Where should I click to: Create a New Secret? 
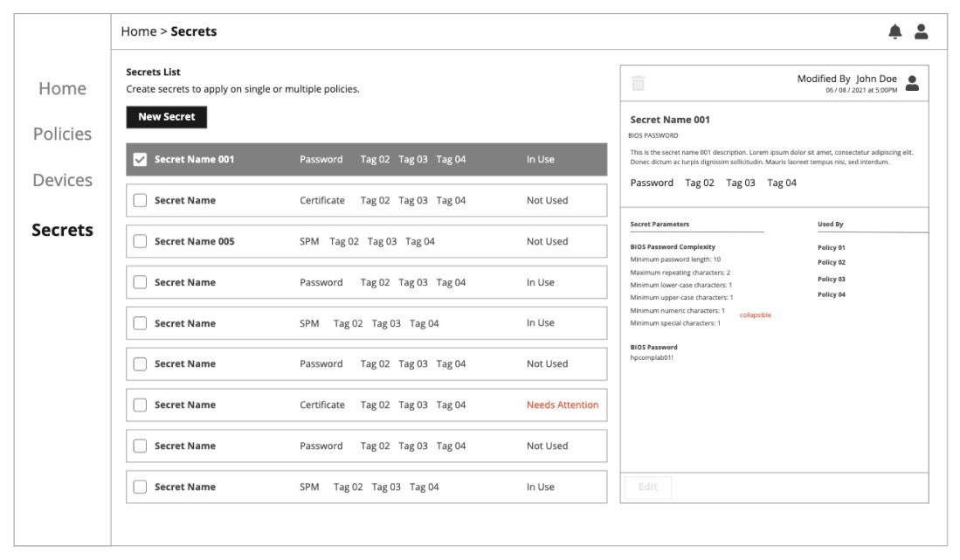(167, 115)
